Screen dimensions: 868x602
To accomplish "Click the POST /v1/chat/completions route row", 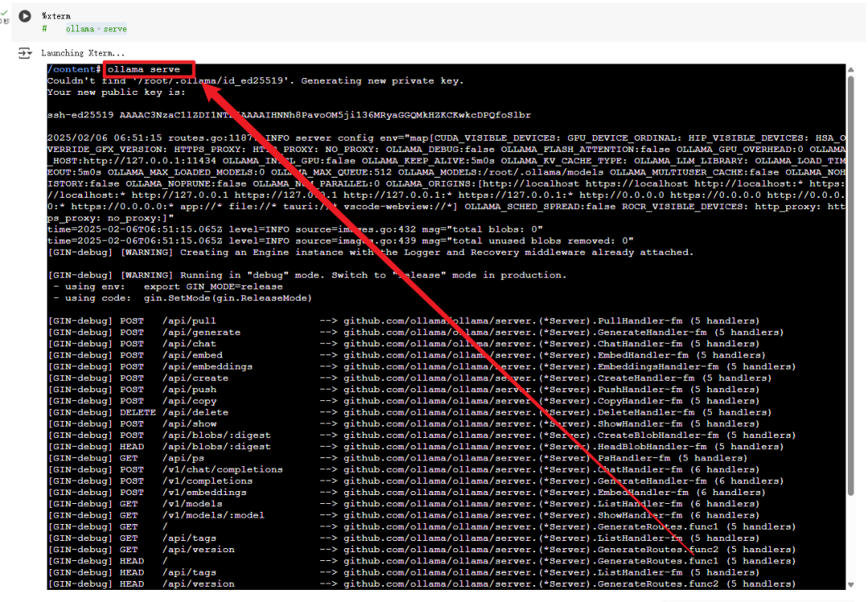I will pos(403,469).
